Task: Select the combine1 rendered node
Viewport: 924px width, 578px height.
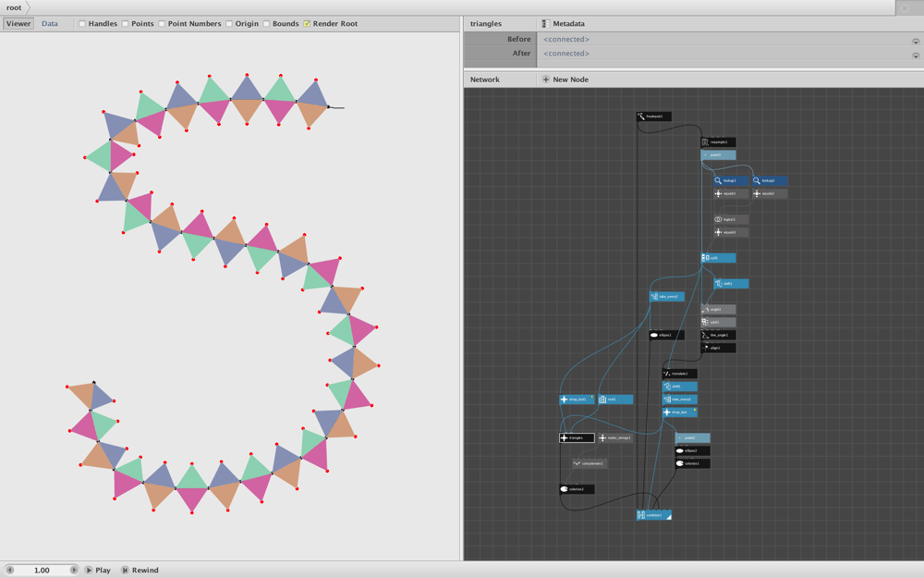Action: 654,515
